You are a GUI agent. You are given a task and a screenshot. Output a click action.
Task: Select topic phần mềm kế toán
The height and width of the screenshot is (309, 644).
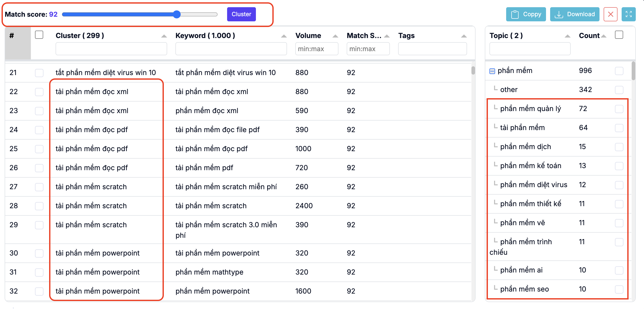pyautogui.click(x=531, y=166)
